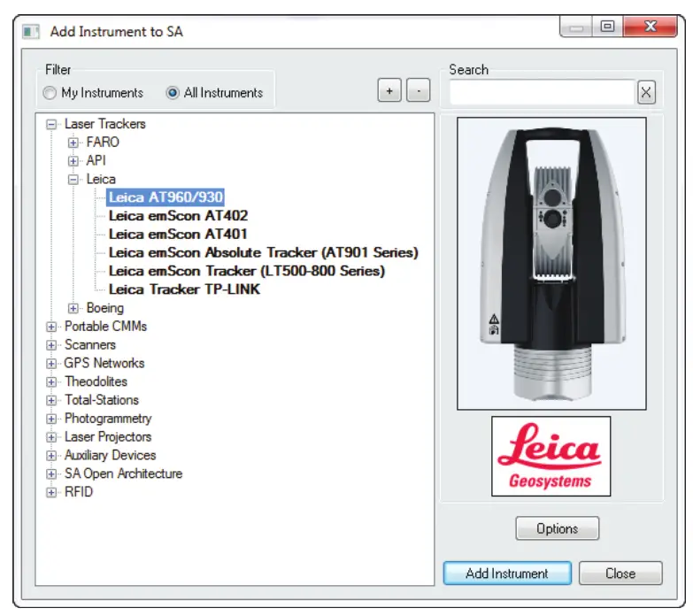This screenshot has width=693, height=616.
Task: Collapse the Leica tree node
Action: coord(73,180)
